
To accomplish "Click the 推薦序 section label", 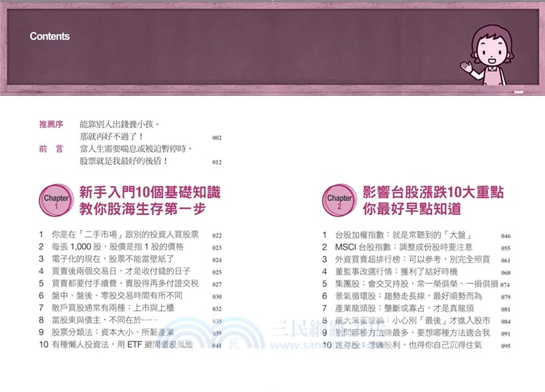I will (x=52, y=125).
